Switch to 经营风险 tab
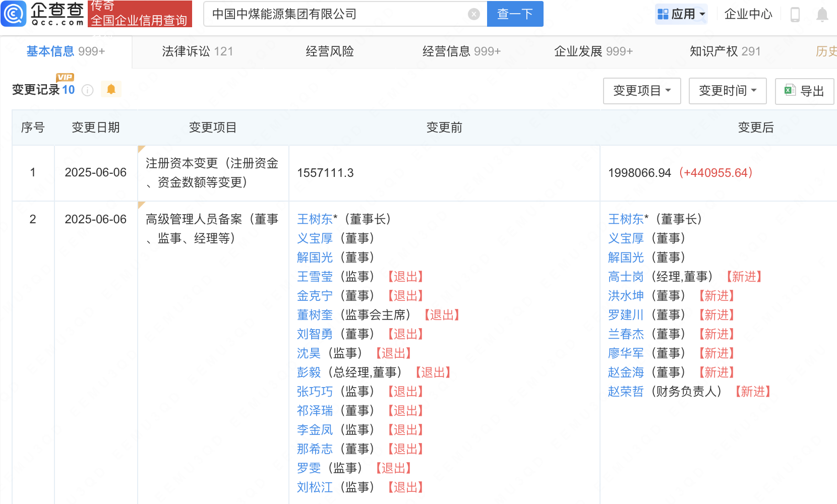This screenshot has width=837, height=504. (x=330, y=51)
